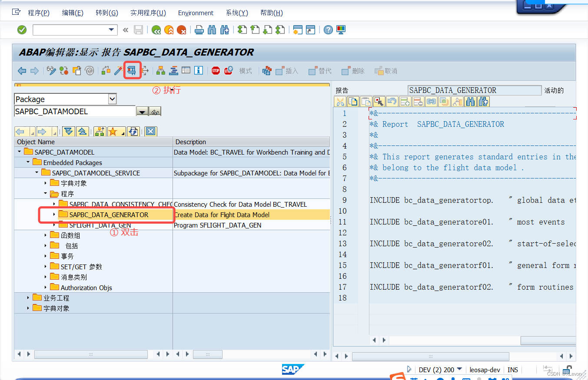588x380 pixels.
Task: Click the INS insert mode indicator in status bar
Action: [513, 370]
